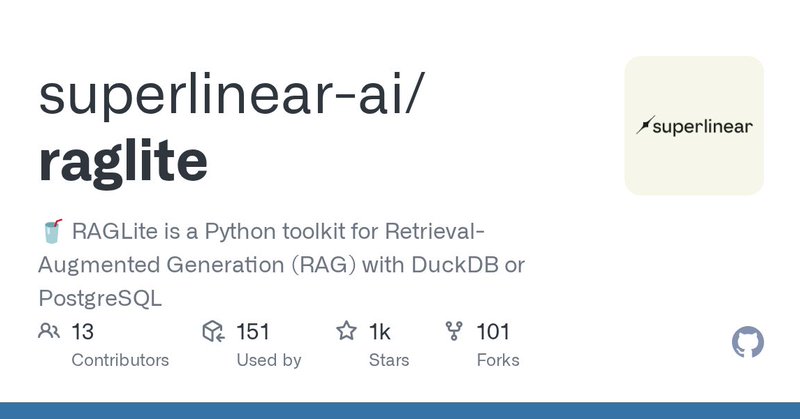Click the Forks branch icon

click(x=454, y=331)
